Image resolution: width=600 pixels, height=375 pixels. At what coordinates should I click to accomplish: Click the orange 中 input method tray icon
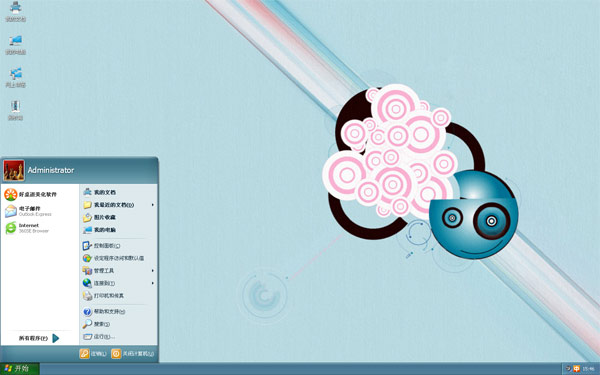tap(576, 369)
